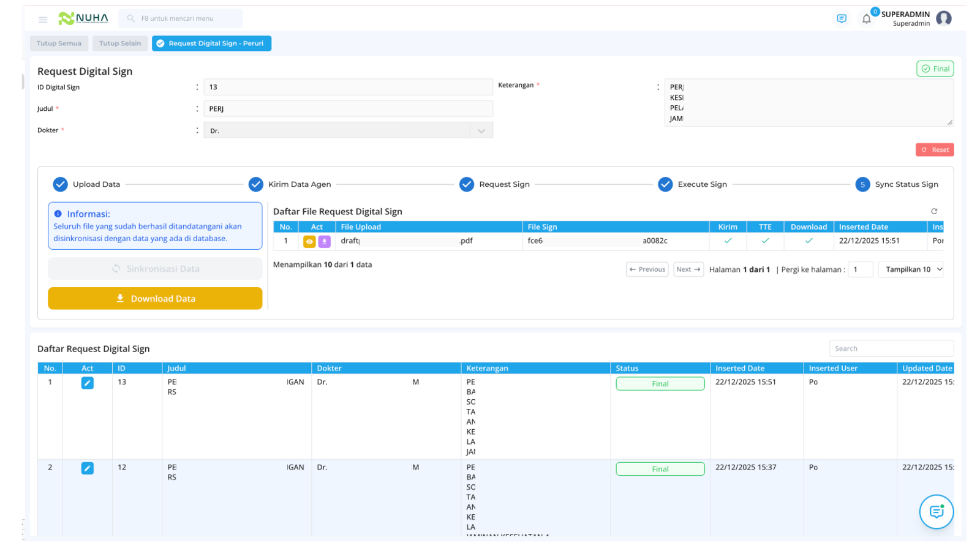Go to Kirim Data Agen step
Screen dimensions: 980x551
[x=290, y=184]
